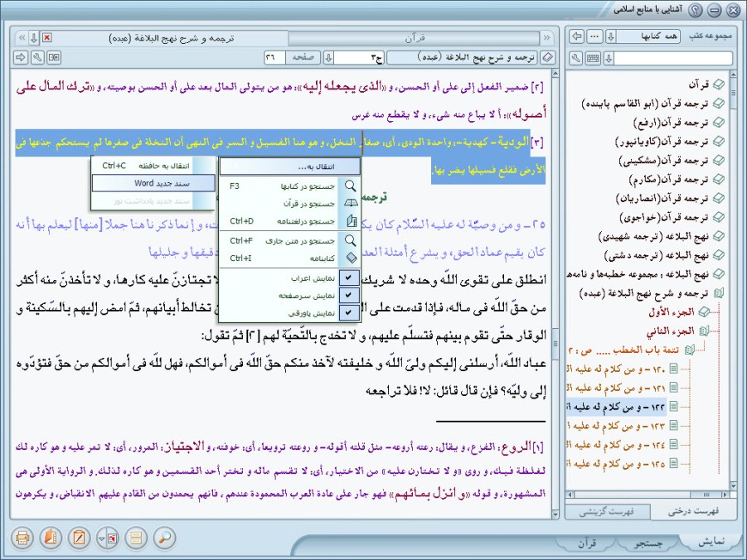Click the magnifier icon for search in current text
The width and height of the screenshot is (747, 560).
click(350, 240)
